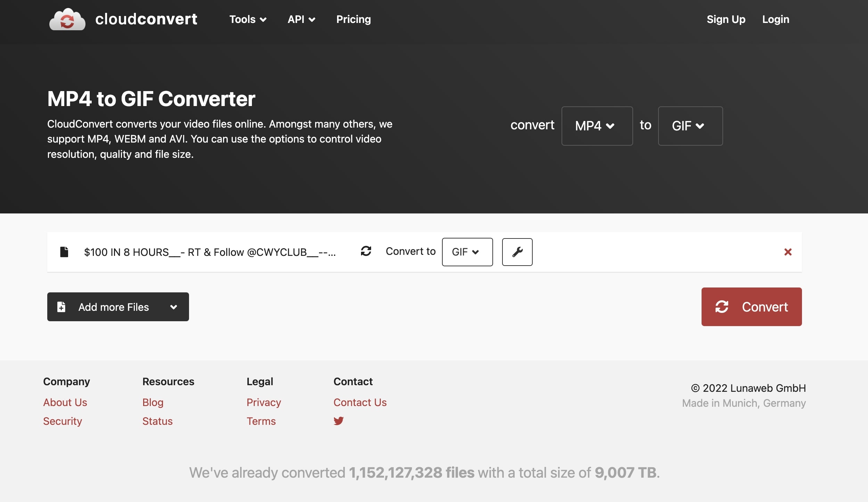
Task: Click the CloudConvert cloud logo icon
Action: click(x=67, y=19)
